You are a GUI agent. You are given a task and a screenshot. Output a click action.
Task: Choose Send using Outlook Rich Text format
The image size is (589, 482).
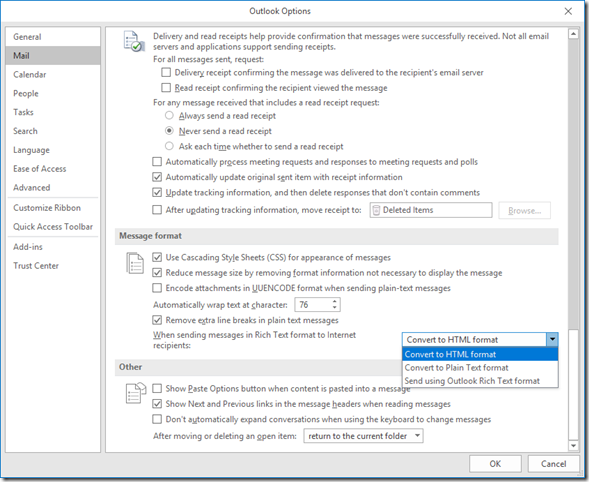point(480,381)
